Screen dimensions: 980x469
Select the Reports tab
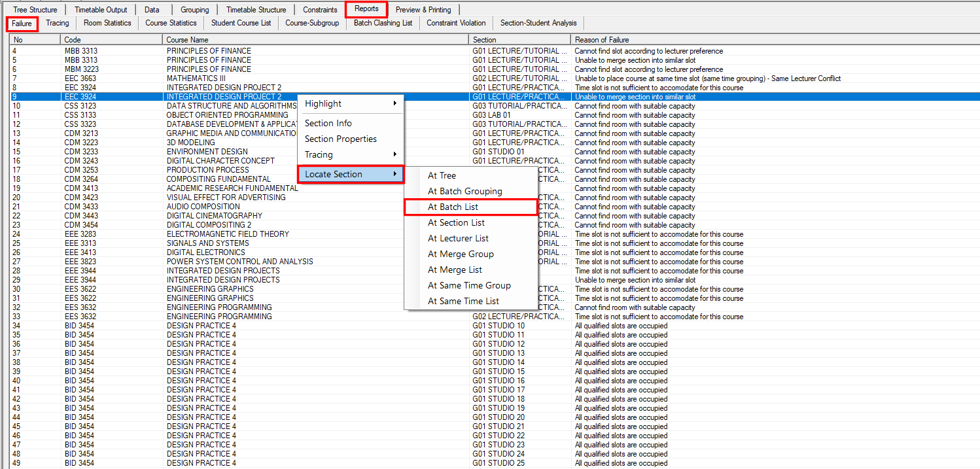point(366,9)
